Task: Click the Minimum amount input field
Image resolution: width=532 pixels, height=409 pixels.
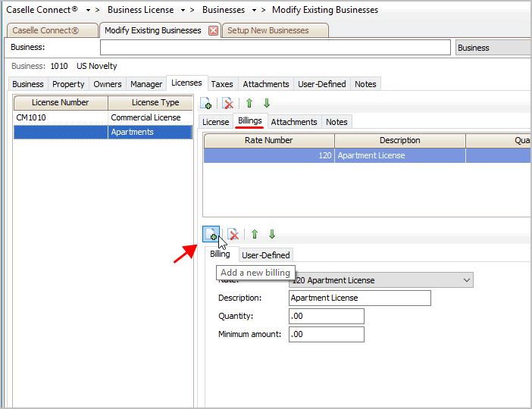Action: 326,334
